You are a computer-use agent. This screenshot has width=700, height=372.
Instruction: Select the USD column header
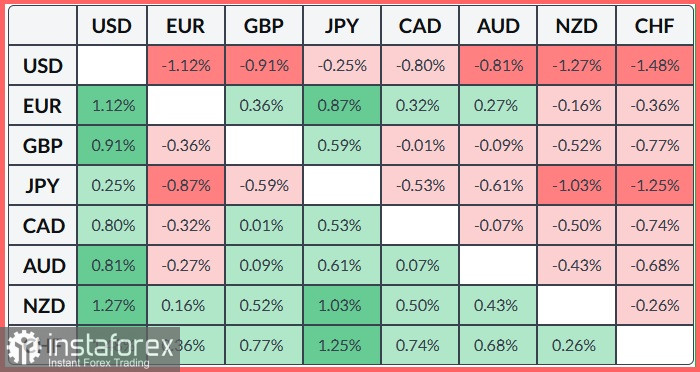(112, 26)
